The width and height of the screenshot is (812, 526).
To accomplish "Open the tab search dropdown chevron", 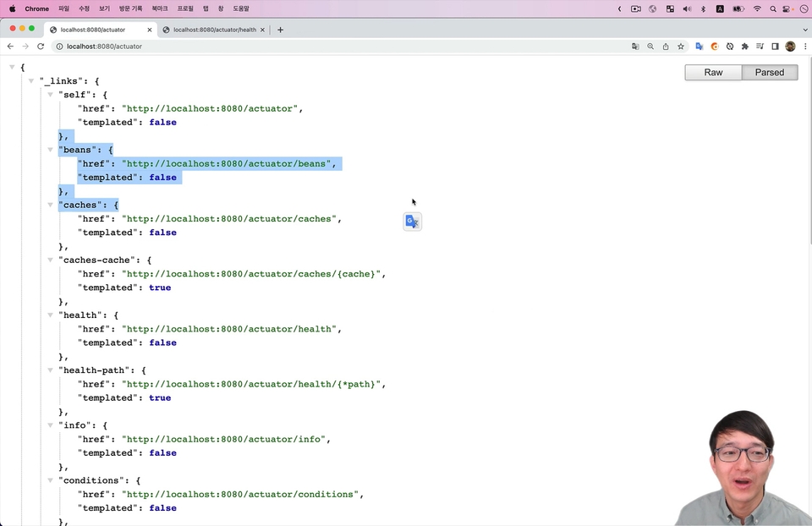I will [804, 30].
